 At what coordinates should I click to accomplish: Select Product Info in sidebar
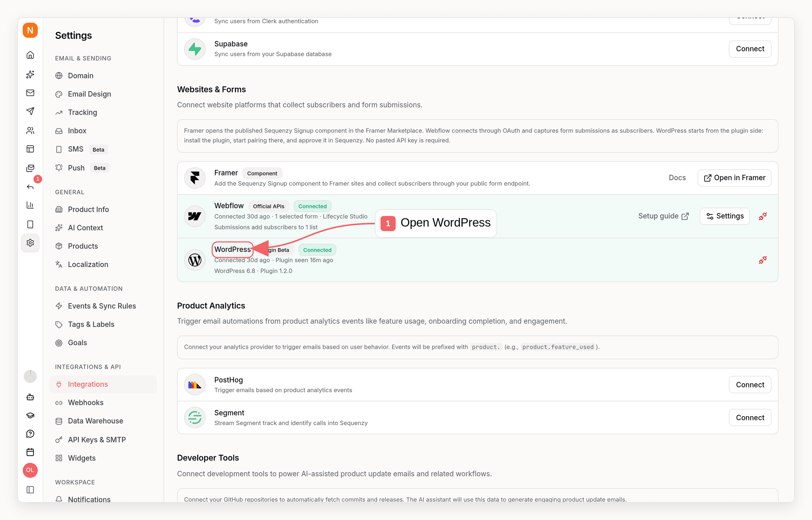(103, 209)
